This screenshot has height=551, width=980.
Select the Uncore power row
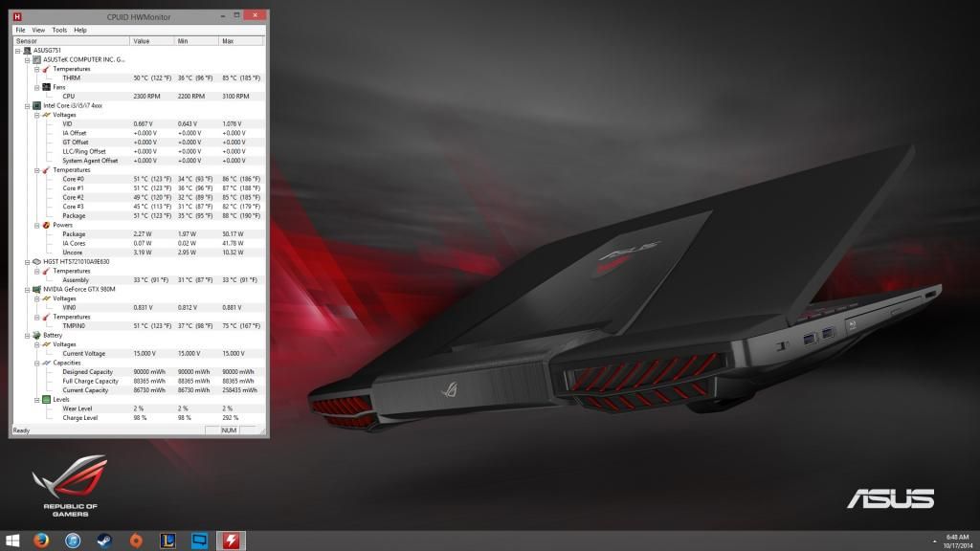pos(138,253)
